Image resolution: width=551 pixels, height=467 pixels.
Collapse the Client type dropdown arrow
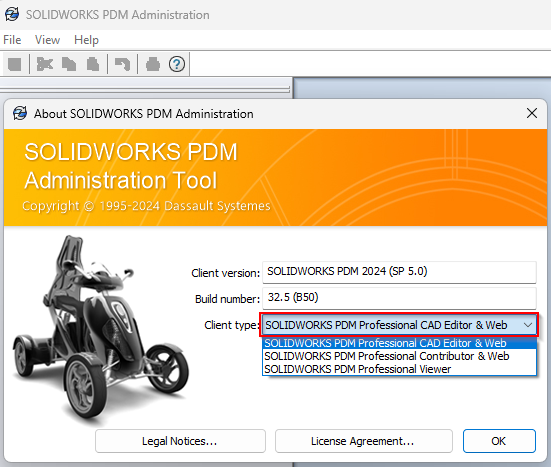(x=527, y=325)
